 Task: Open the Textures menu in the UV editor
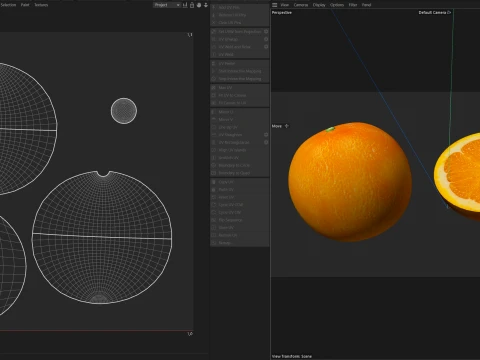pos(41,5)
